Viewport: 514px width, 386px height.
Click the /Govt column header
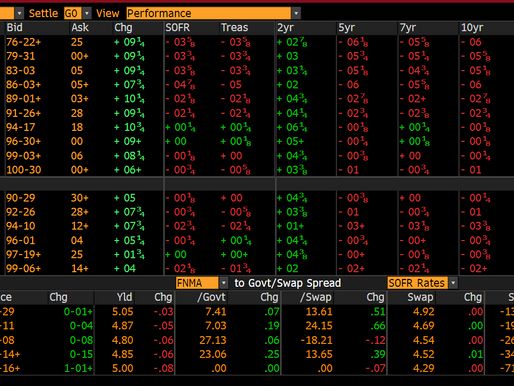coord(211,297)
